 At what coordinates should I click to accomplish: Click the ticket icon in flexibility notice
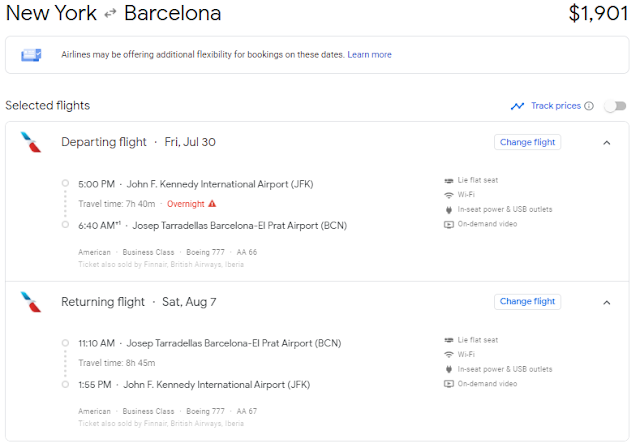pyautogui.click(x=33, y=54)
